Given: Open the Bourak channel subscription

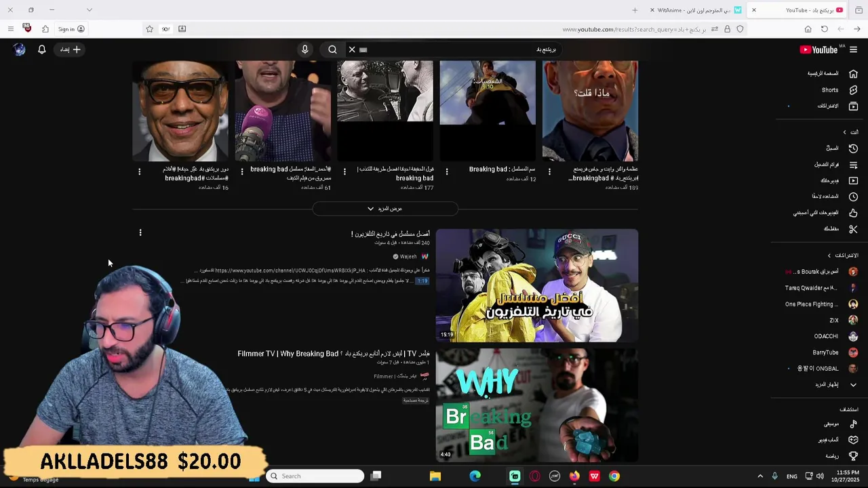Looking at the screenshot, I should [822, 272].
